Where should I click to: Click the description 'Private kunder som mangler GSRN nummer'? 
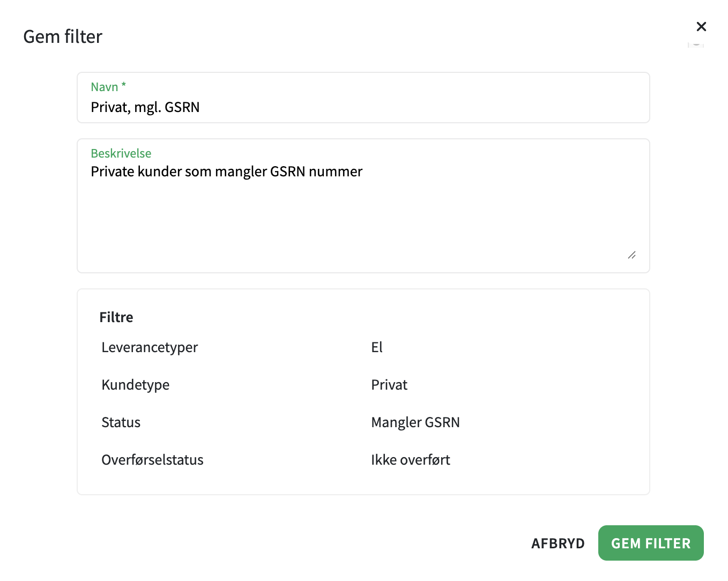(226, 172)
